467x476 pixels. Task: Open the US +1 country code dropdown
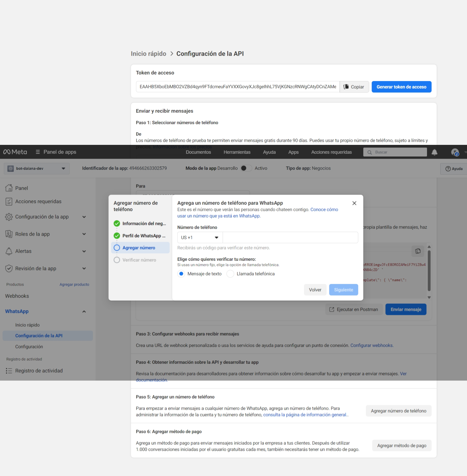pyautogui.click(x=200, y=238)
